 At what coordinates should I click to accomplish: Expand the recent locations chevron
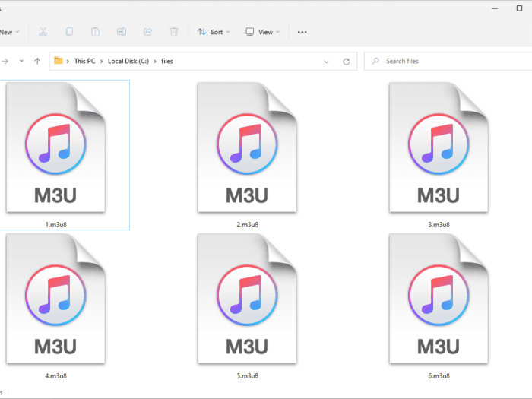[x=20, y=61]
